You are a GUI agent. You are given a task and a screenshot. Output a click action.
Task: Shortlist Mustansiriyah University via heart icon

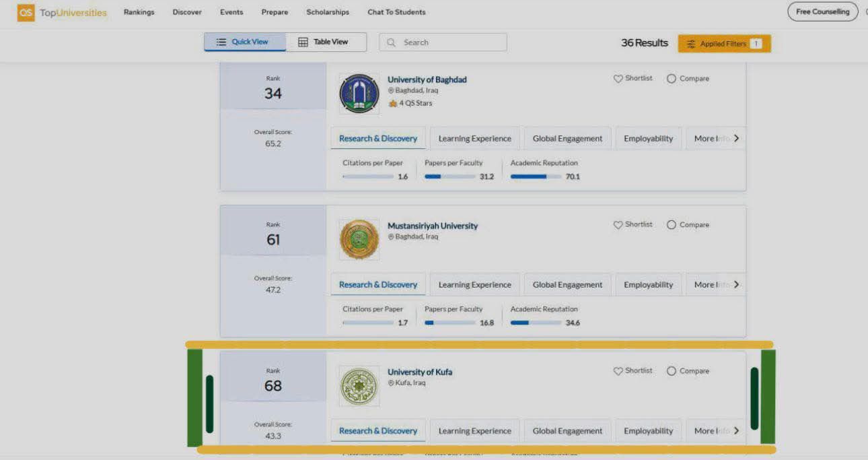coord(618,225)
